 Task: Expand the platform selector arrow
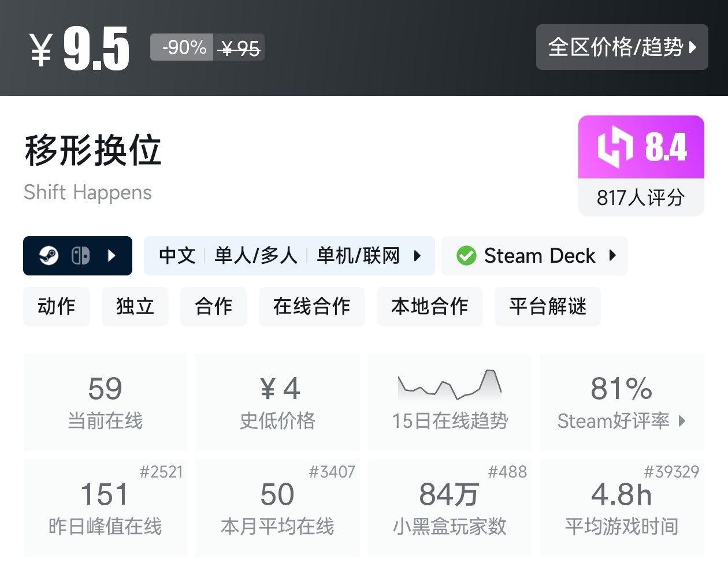click(x=112, y=255)
